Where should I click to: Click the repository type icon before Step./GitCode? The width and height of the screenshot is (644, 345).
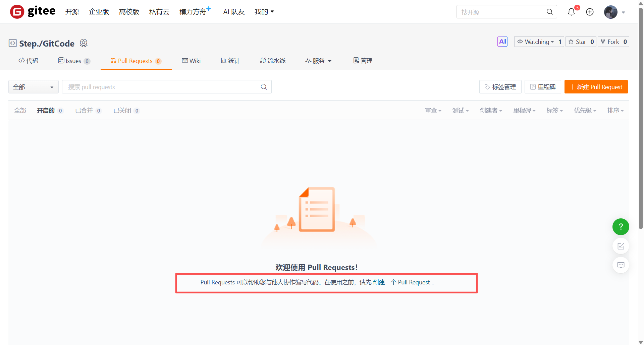[x=12, y=43]
